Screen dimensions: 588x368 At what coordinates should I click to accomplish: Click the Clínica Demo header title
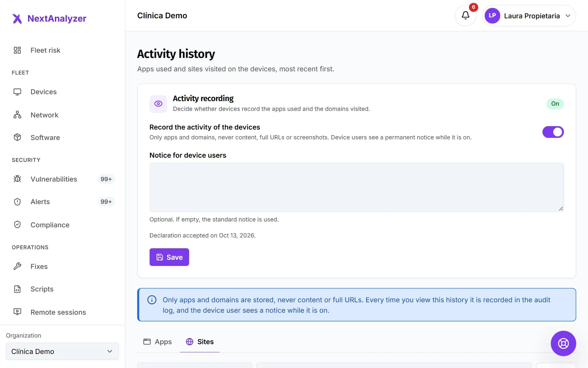coord(162,15)
